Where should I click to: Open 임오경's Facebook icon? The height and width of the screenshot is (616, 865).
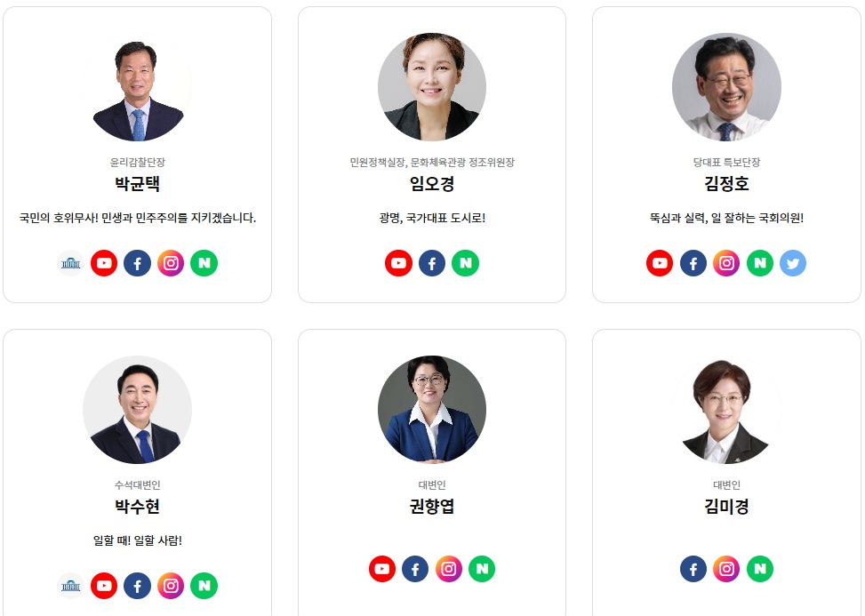[x=432, y=263]
